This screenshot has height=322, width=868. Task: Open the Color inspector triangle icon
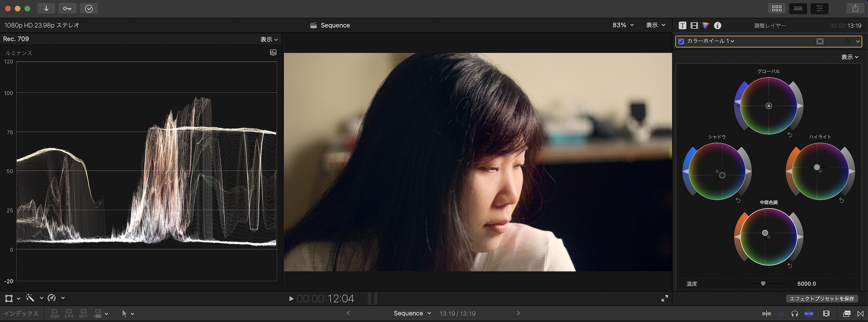[705, 26]
